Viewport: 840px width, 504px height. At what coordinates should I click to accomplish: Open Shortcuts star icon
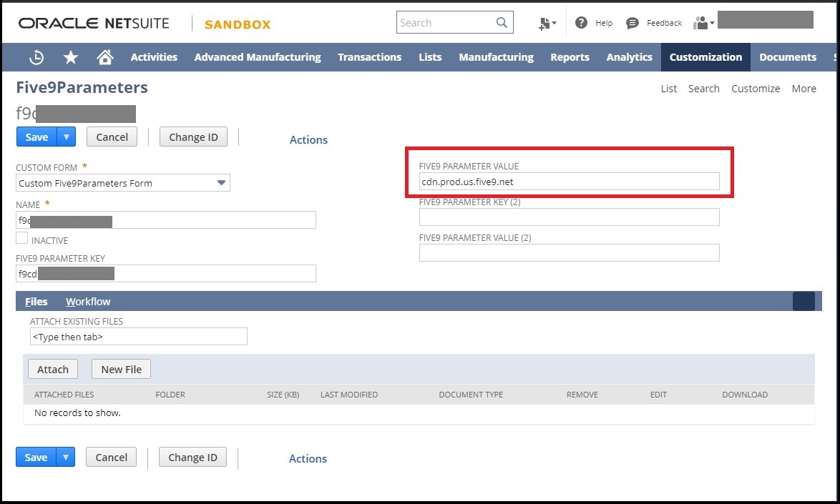71,57
